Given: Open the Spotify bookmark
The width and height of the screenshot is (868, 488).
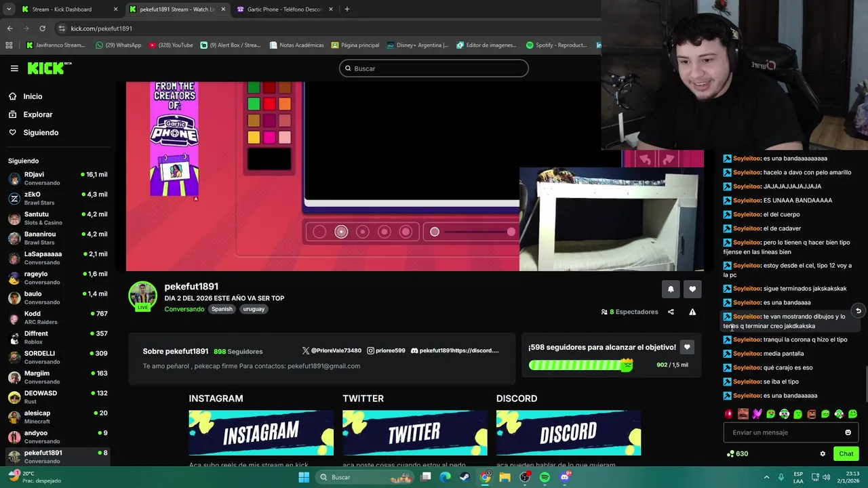Looking at the screenshot, I should (556, 45).
